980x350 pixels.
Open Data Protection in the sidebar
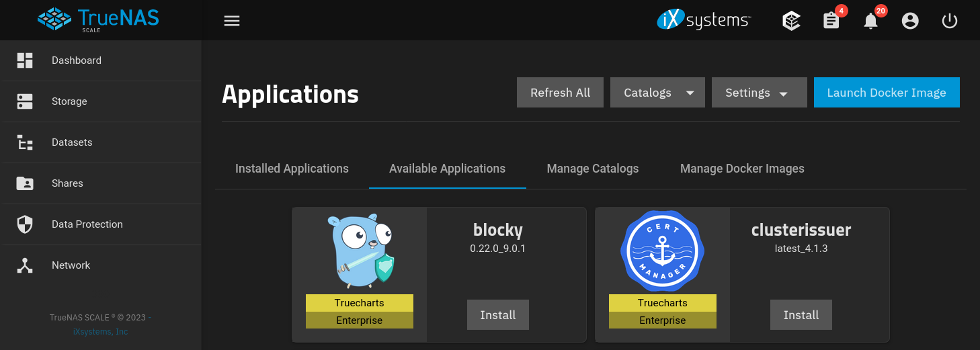pyautogui.click(x=101, y=224)
